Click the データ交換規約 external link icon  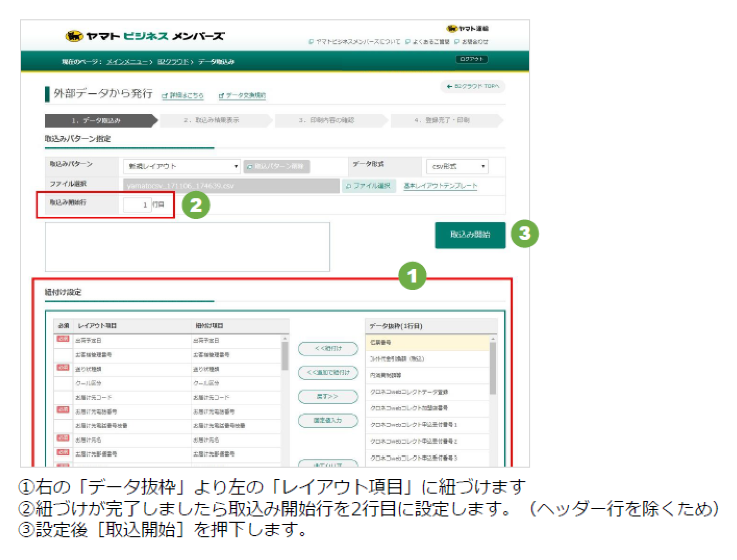click(x=221, y=96)
